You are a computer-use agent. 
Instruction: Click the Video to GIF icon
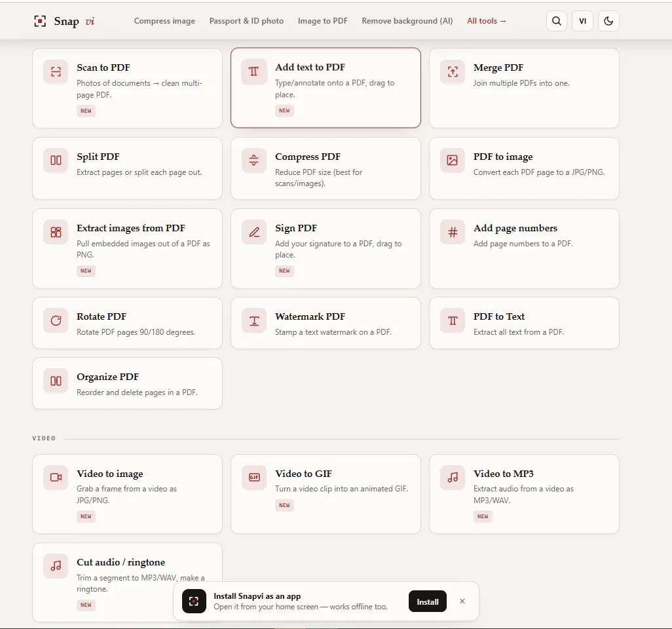point(254,477)
